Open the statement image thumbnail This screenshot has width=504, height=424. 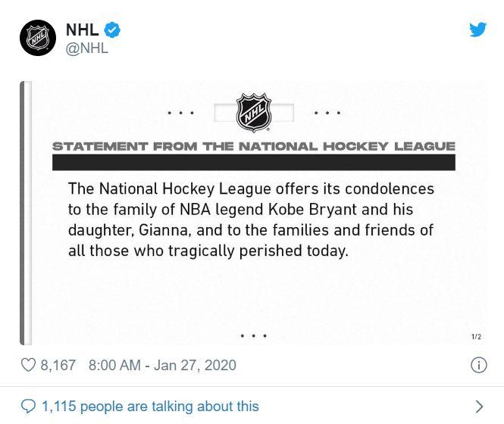coord(253,214)
